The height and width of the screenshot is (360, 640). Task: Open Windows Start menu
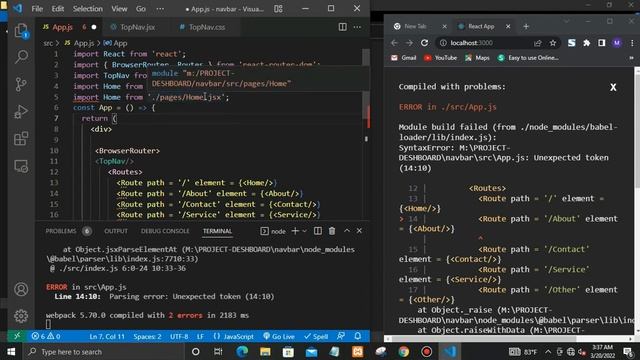tap(11, 351)
